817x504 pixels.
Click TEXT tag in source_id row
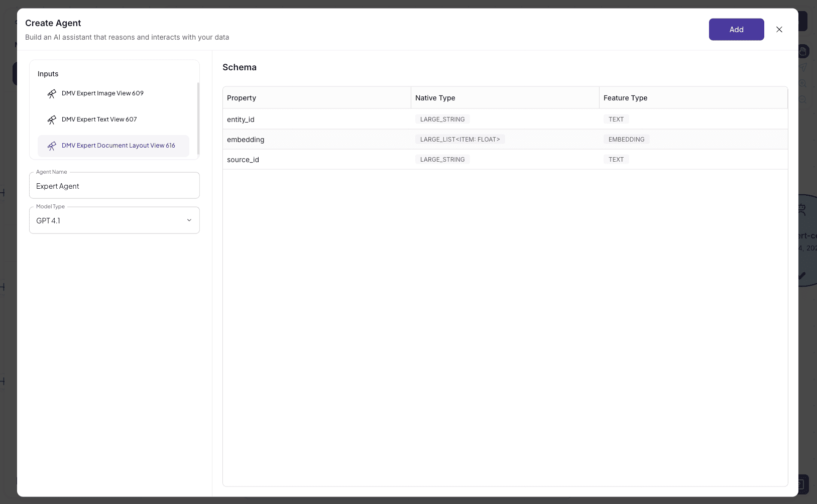click(x=616, y=160)
